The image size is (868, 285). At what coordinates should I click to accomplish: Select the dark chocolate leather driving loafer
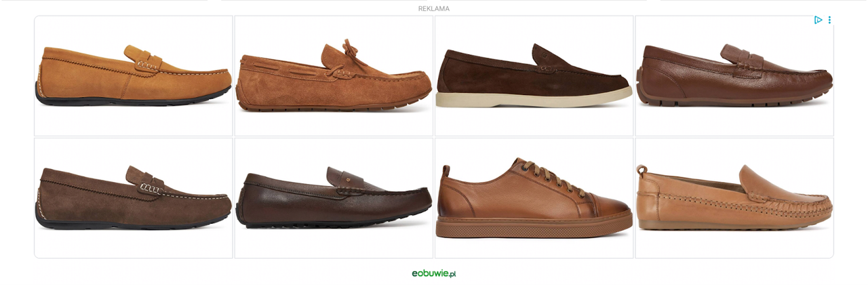334,198
